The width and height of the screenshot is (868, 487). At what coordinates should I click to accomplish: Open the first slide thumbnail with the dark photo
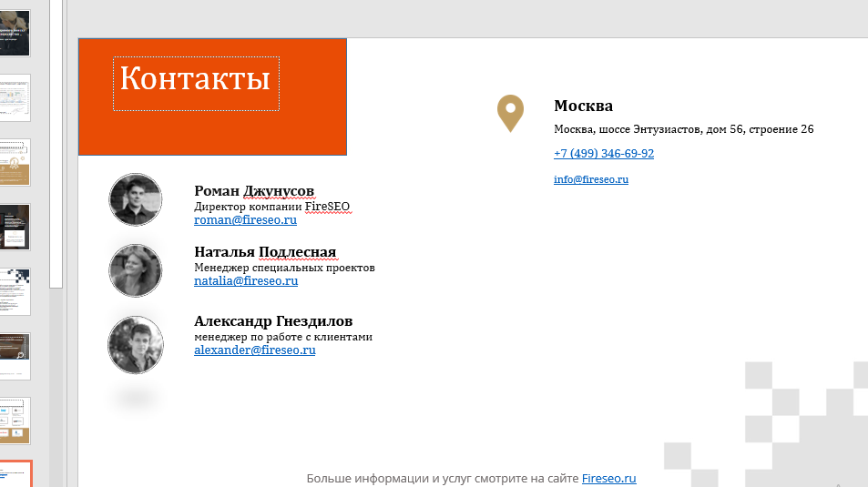pos(15,33)
